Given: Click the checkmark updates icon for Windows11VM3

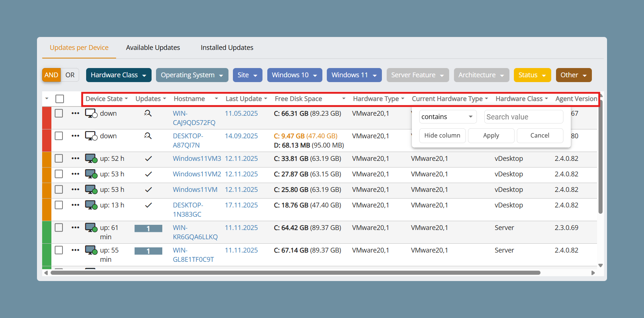Looking at the screenshot, I should click(148, 159).
